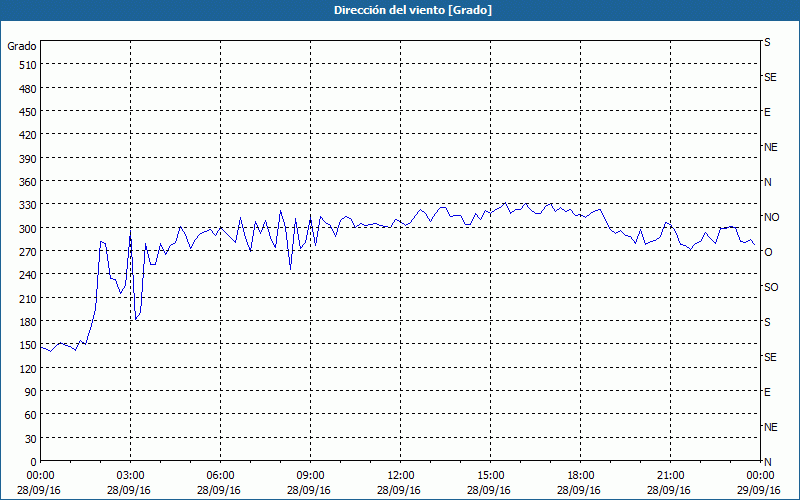Pick the 420 tick label
Screen dimensions: 800x500
point(28,135)
